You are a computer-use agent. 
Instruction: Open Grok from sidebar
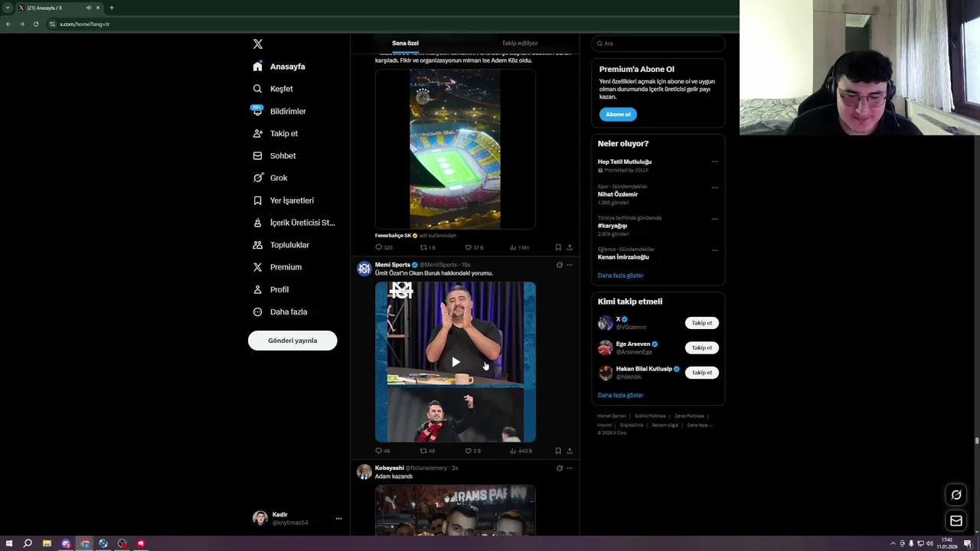click(x=270, y=178)
